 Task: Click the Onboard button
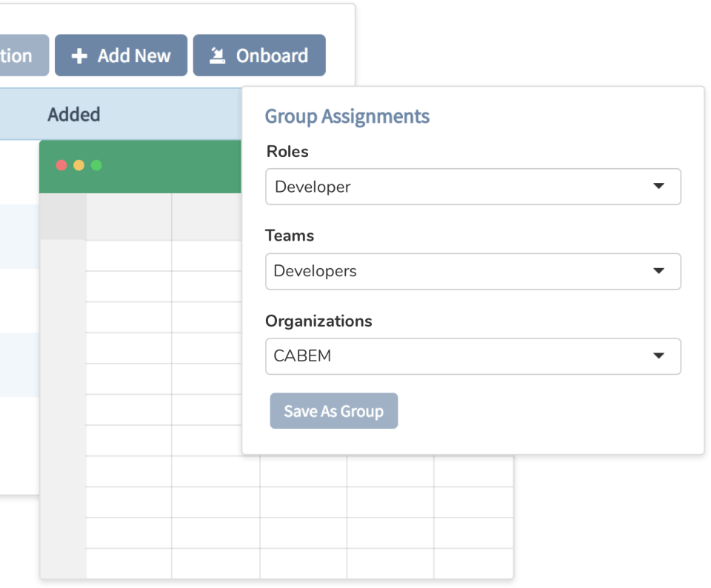click(259, 56)
